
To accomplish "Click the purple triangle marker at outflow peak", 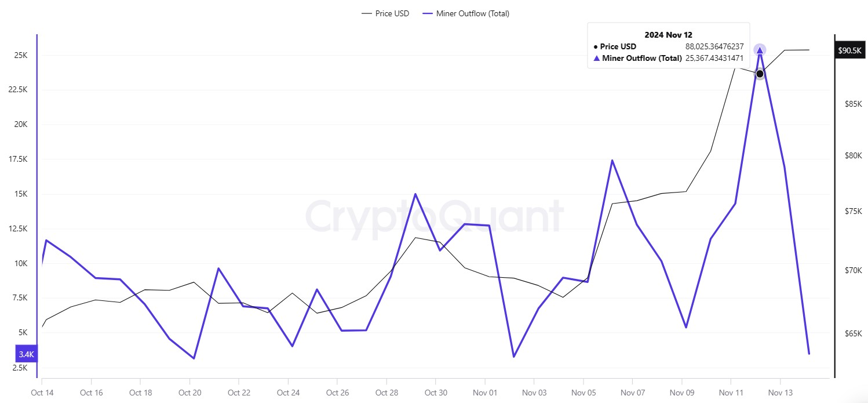I will tap(760, 50).
